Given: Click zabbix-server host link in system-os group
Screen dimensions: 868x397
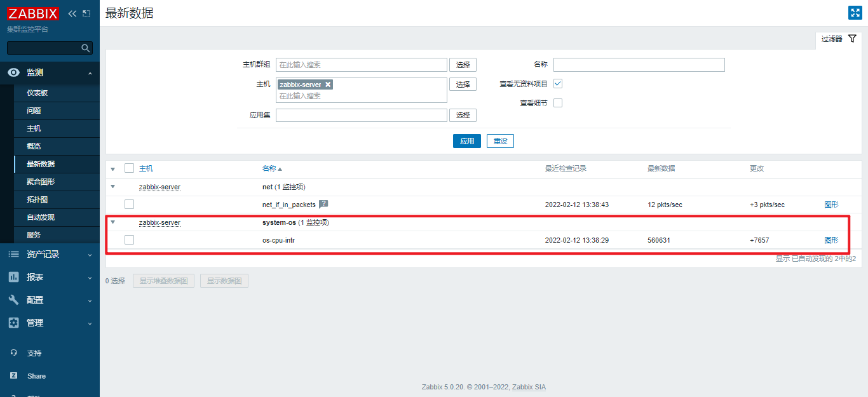Looking at the screenshot, I should [x=159, y=222].
